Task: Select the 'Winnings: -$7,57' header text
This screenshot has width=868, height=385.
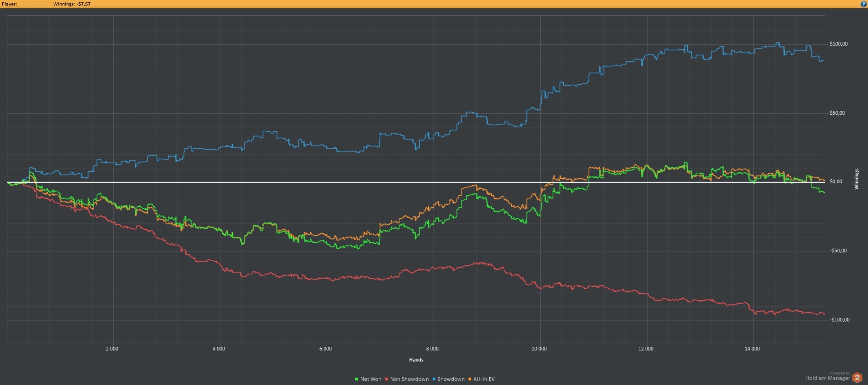Action: pyautogui.click(x=72, y=4)
